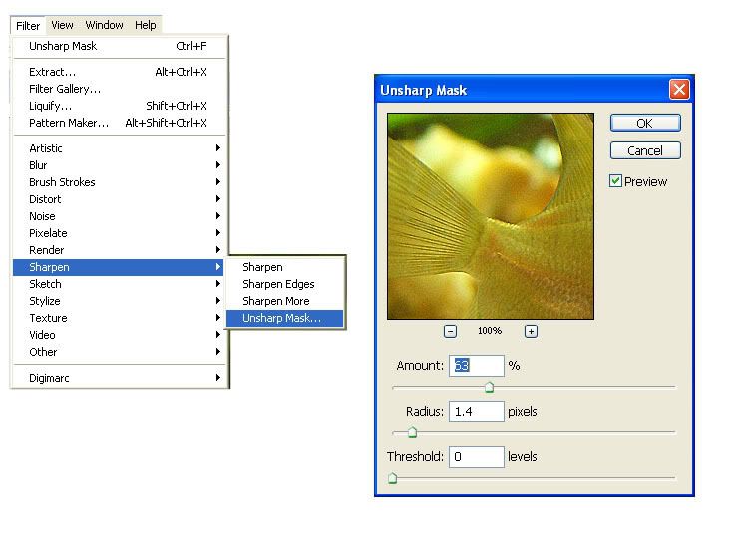Cancel the Unsharp Mask dialog
733x560 pixels.
coord(645,151)
